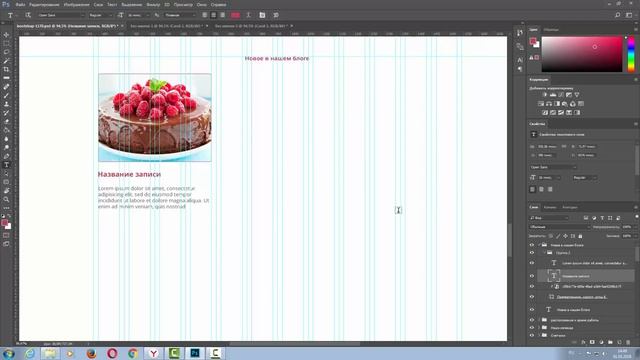Switch to the Образцы tab
The width and height of the screenshot is (640, 360).
pyautogui.click(x=551, y=30)
